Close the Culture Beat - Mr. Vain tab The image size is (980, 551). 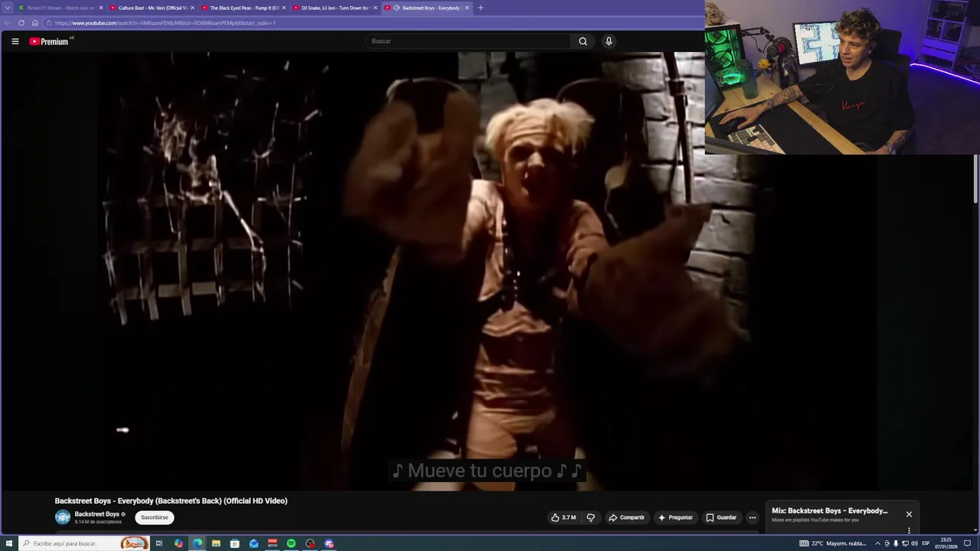click(x=192, y=8)
